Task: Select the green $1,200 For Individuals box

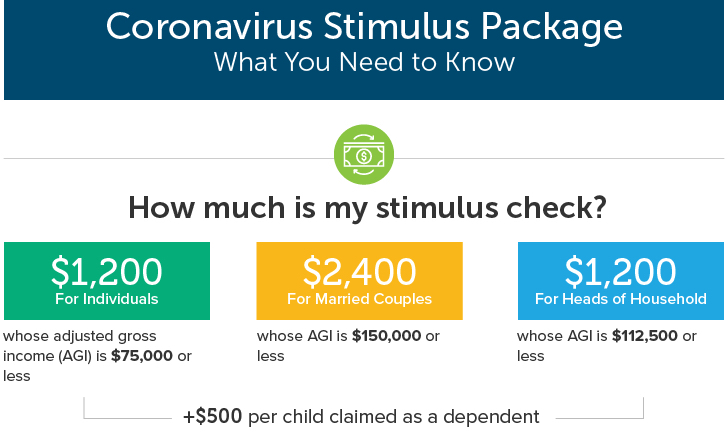Action: click(x=107, y=281)
